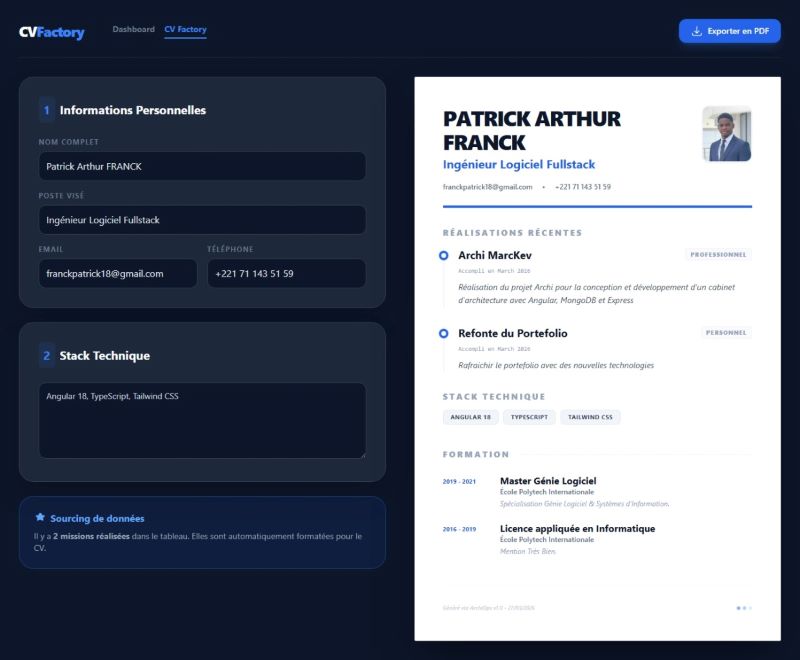Click the PERSONNEL badge
The image size is (800, 660).
(726, 333)
